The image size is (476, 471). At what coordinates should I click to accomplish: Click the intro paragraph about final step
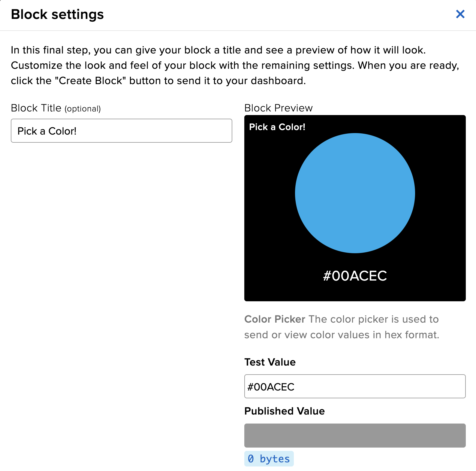tap(218, 50)
